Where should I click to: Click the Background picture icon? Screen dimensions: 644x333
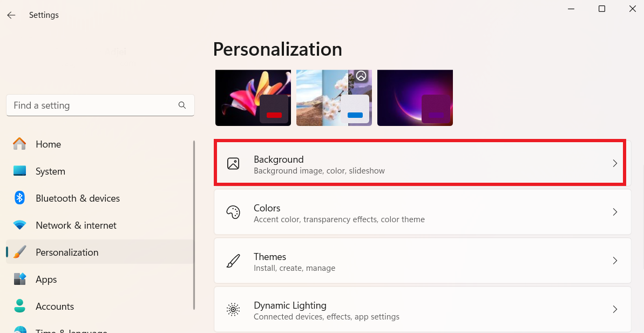tap(233, 163)
